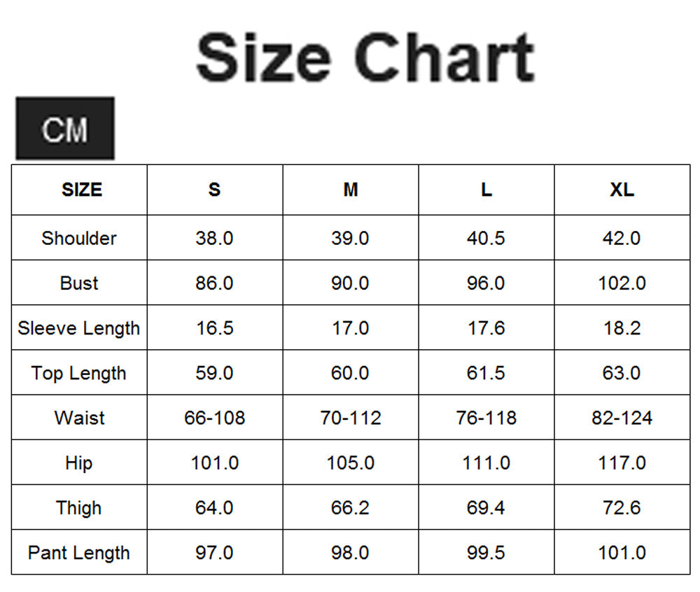Click the CM unit label box
The image size is (700, 592).
[65, 129]
